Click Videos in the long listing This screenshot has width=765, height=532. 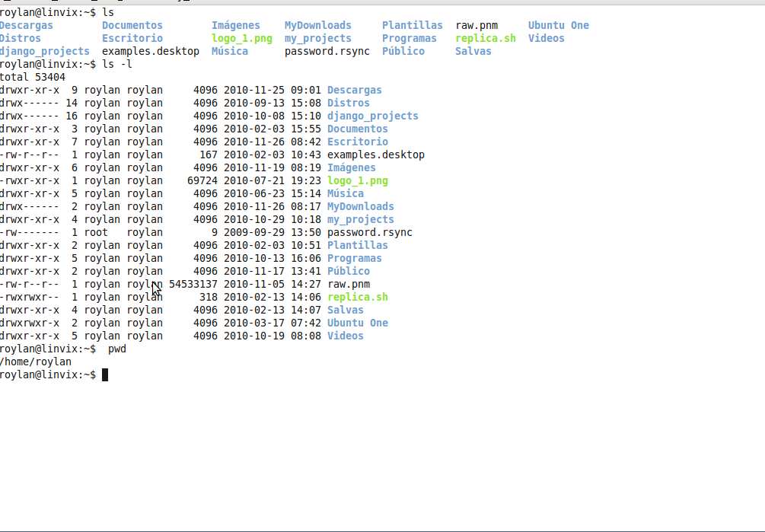345,336
